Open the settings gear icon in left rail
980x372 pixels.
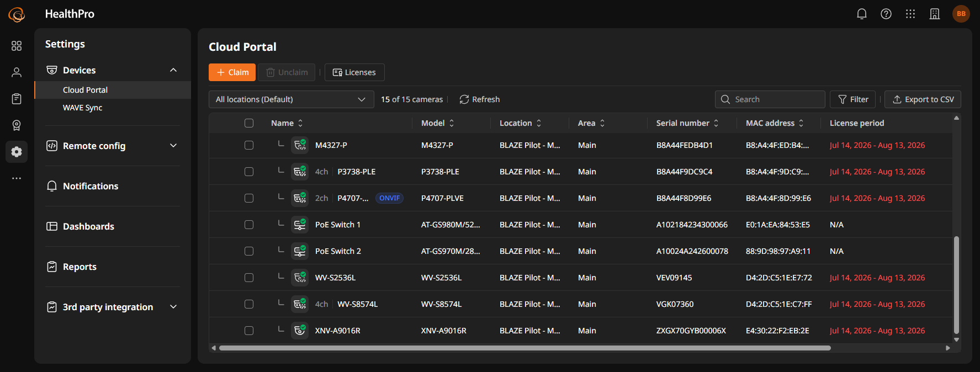tap(17, 152)
